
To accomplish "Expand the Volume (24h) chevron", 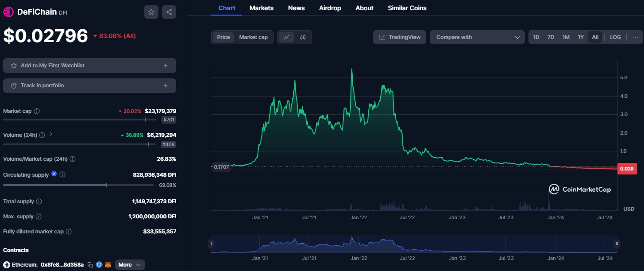I will pos(51,135).
